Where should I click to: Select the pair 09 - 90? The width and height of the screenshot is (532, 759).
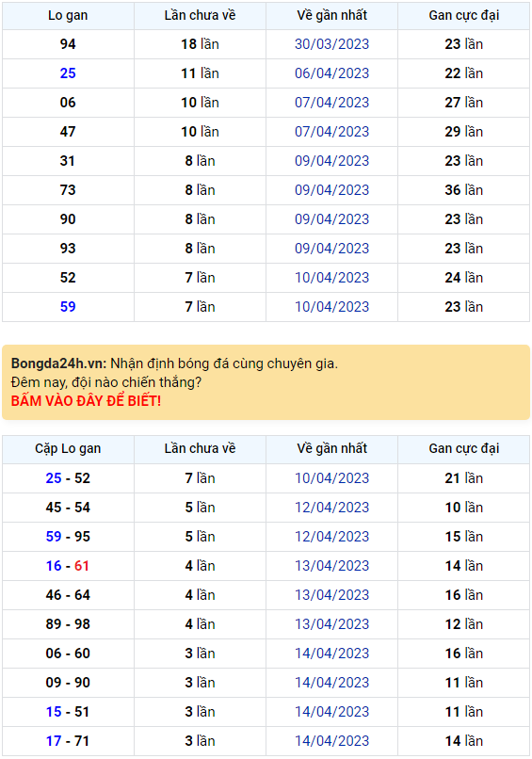[68, 683]
